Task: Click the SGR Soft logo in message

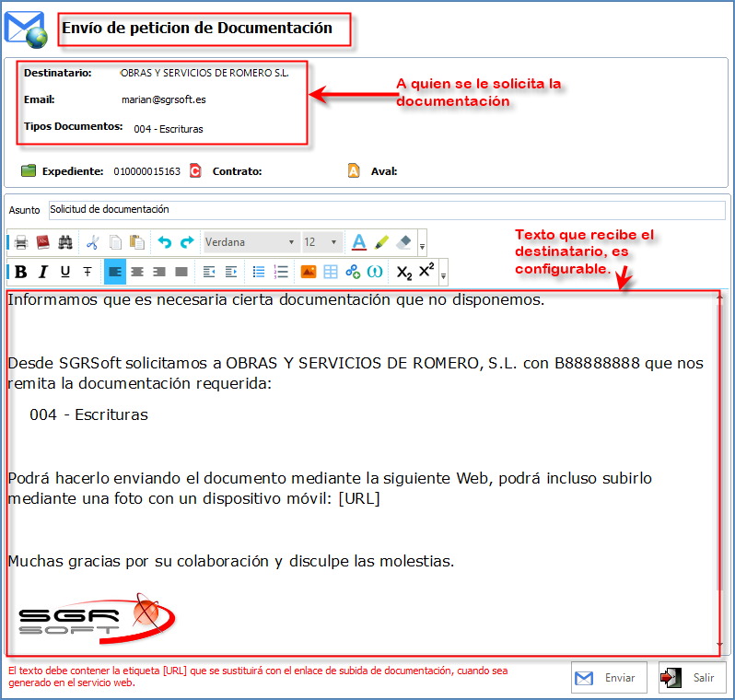Action: tap(97, 619)
